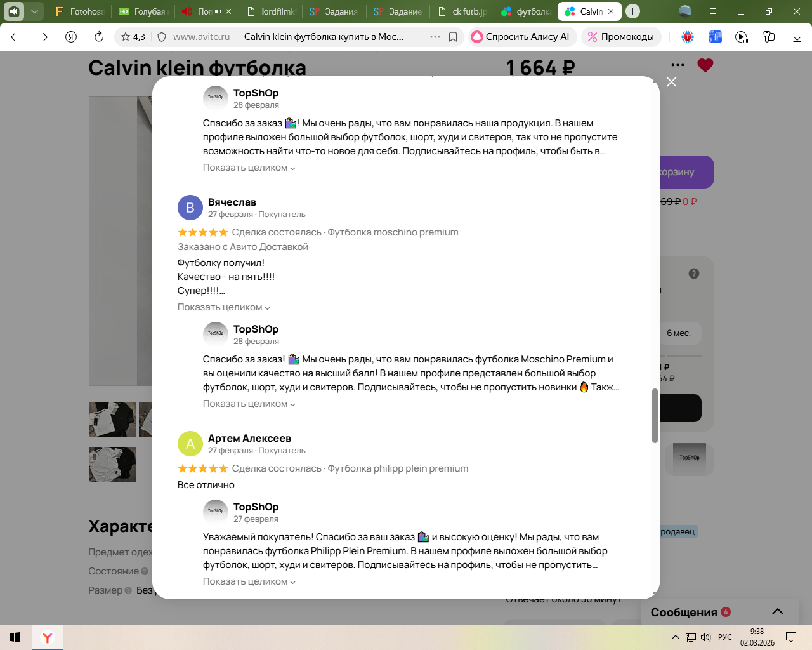Open the browser downloads arrow

coord(797,37)
